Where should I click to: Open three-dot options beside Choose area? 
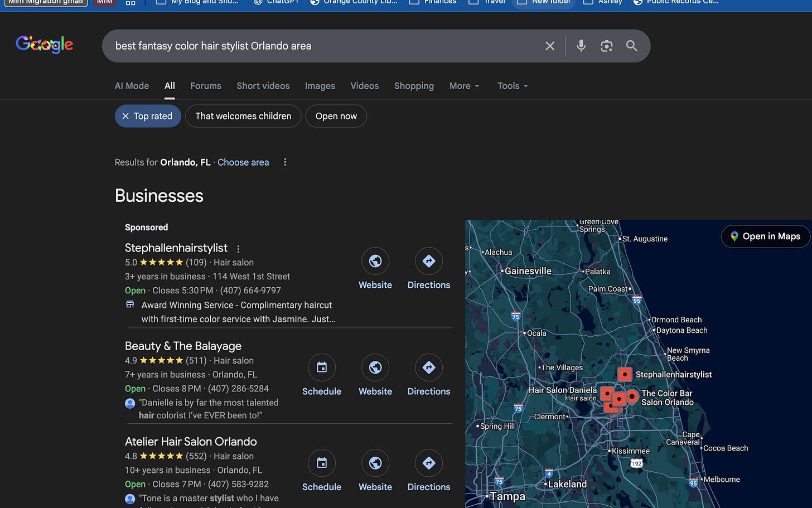285,162
